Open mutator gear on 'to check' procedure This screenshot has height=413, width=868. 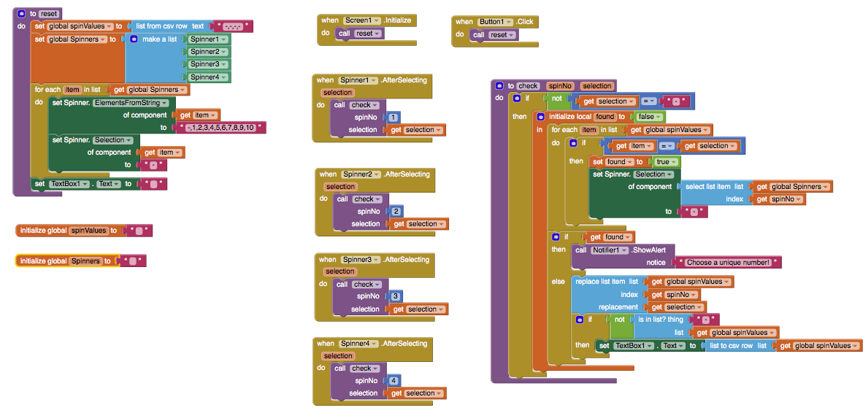(499, 86)
